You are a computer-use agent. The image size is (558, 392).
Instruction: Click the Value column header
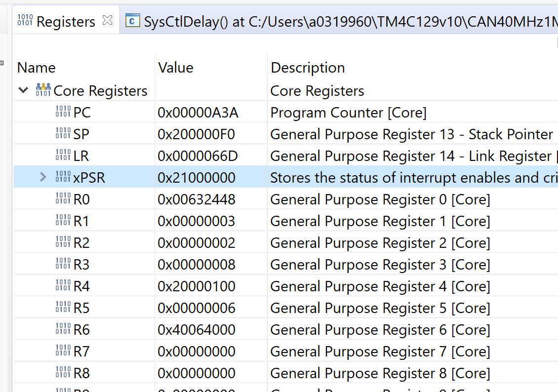[x=176, y=68]
